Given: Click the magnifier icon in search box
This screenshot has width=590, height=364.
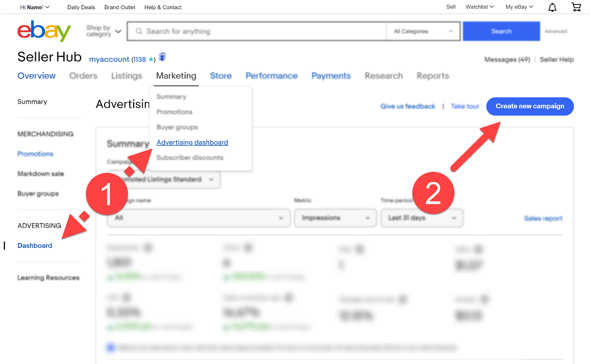Looking at the screenshot, I should click(139, 31).
